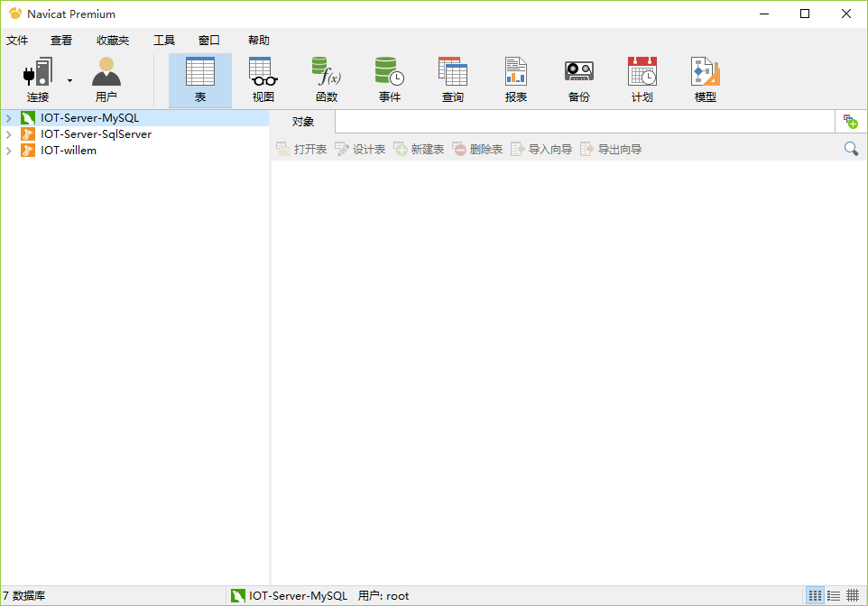Open the Favorites (收藏夹) menu

pyautogui.click(x=113, y=41)
